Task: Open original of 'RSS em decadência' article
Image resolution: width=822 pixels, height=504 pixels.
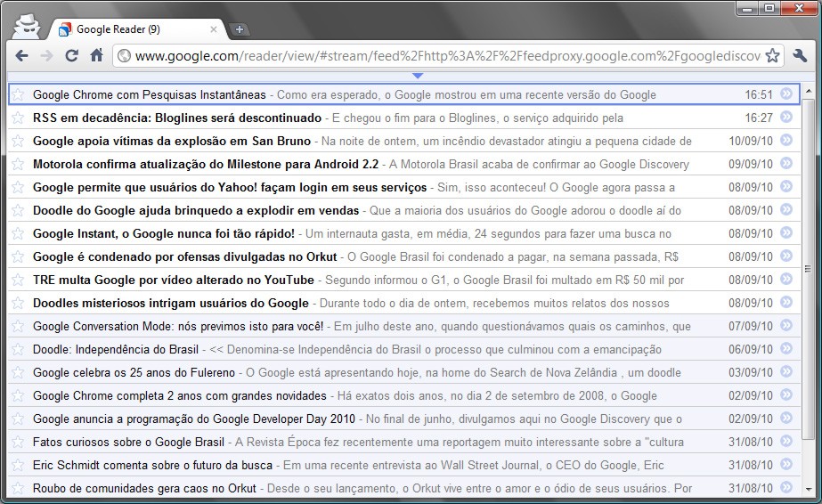Action: [x=785, y=117]
